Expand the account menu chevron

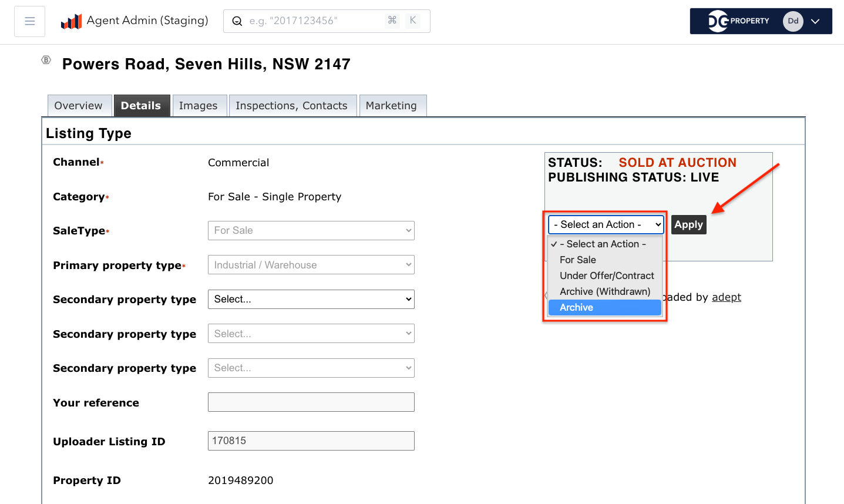point(815,21)
